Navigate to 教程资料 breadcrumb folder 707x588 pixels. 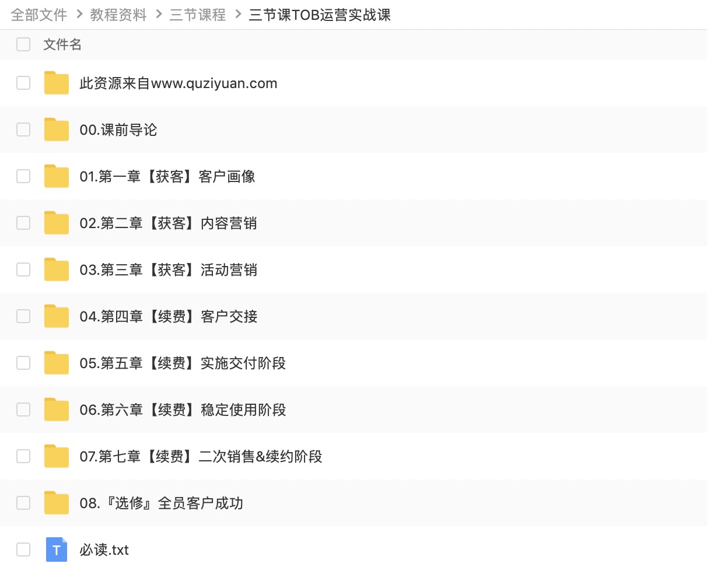(x=118, y=15)
